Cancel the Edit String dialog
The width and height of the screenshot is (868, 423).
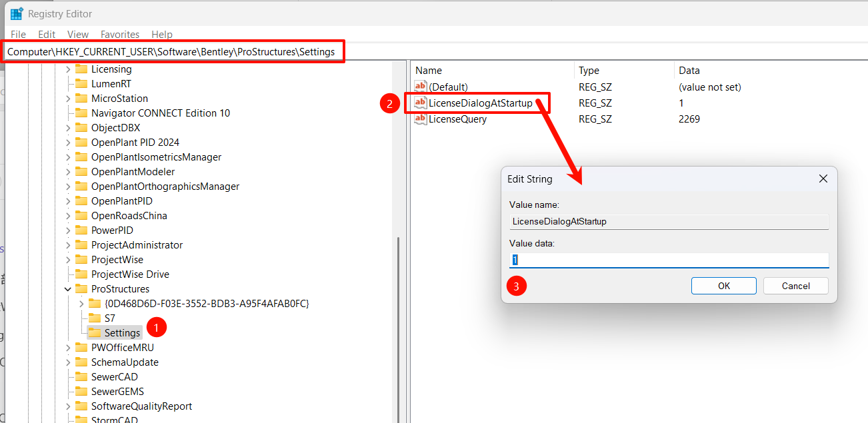(796, 286)
